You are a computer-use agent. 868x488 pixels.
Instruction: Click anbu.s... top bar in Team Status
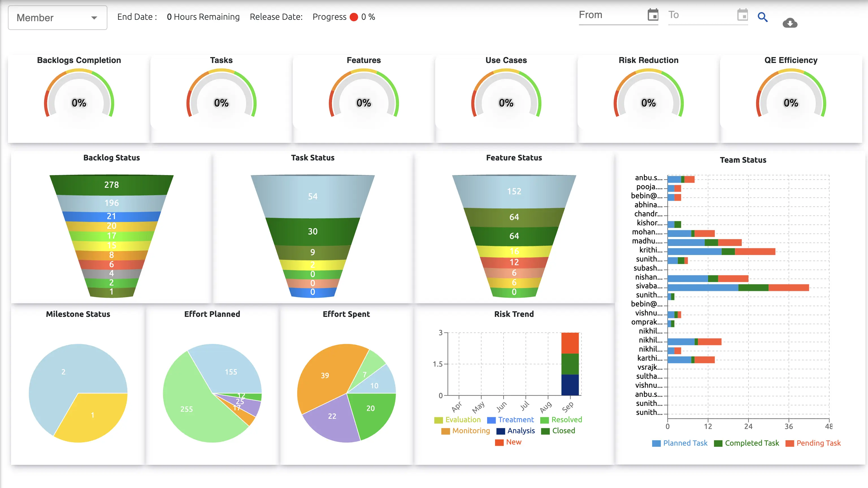681,179
